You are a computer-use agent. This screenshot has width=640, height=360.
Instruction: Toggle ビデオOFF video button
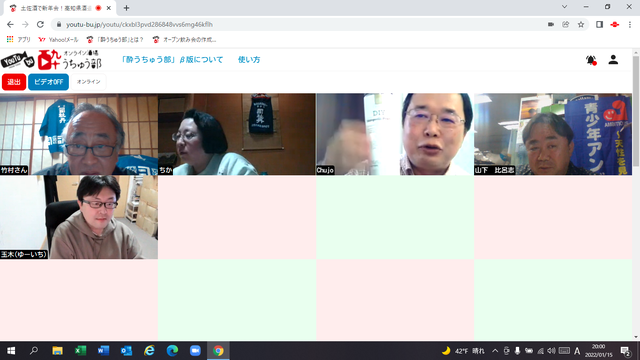48,82
